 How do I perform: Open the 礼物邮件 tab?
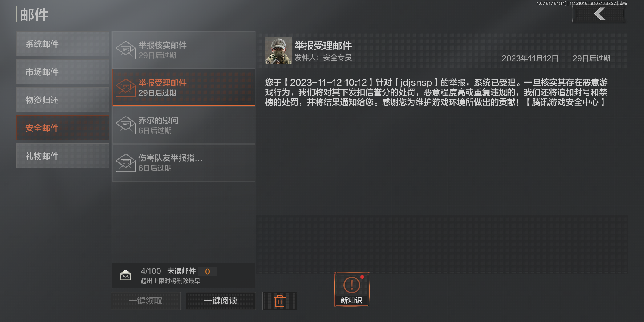(x=63, y=156)
